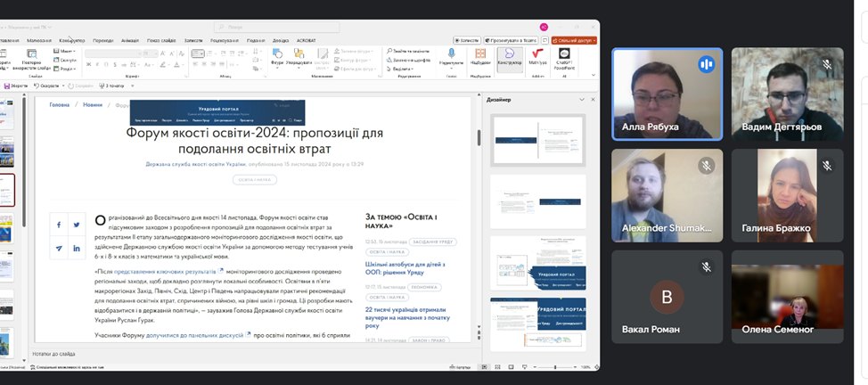Toggle Нотатки notes pane in status bar
Image resolution: width=868 pixels, height=385 pixels.
(x=460, y=366)
